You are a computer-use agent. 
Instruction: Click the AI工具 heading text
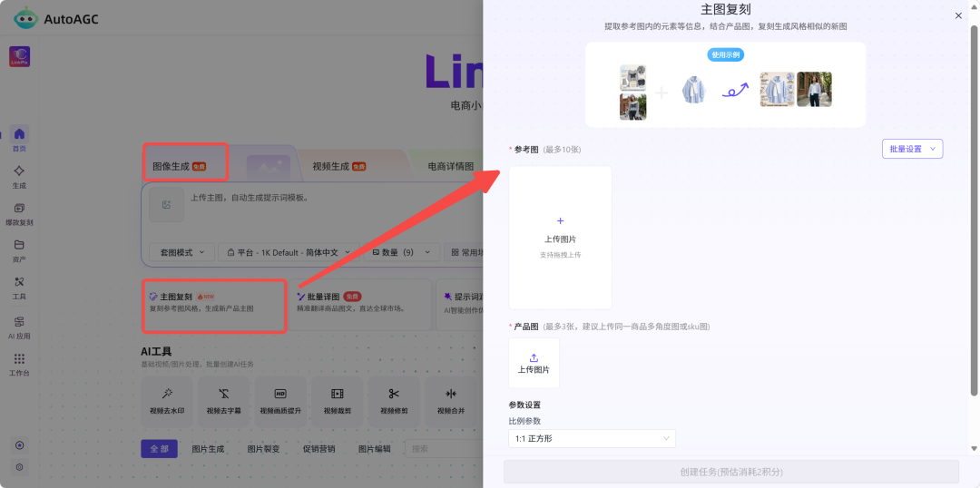pos(156,352)
